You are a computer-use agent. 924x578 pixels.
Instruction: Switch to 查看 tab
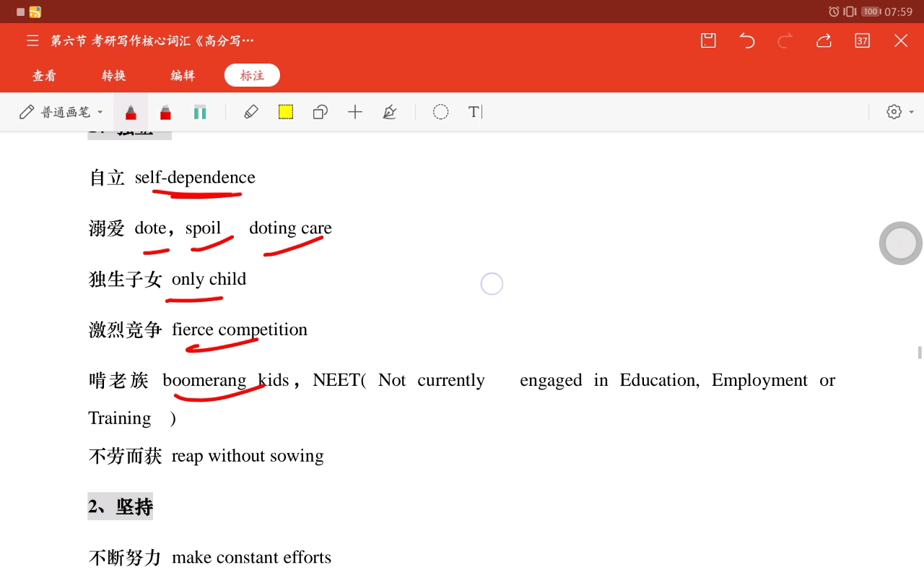pos(44,75)
